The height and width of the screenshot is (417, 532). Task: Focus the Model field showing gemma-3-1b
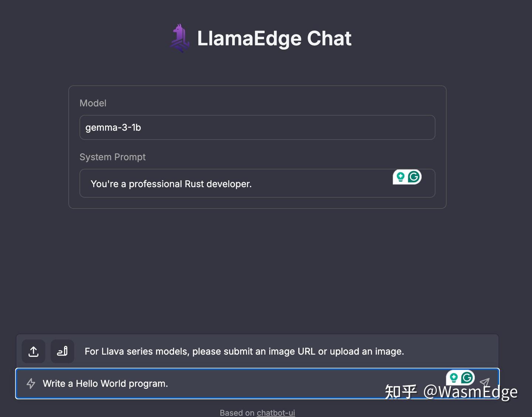coord(257,127)
